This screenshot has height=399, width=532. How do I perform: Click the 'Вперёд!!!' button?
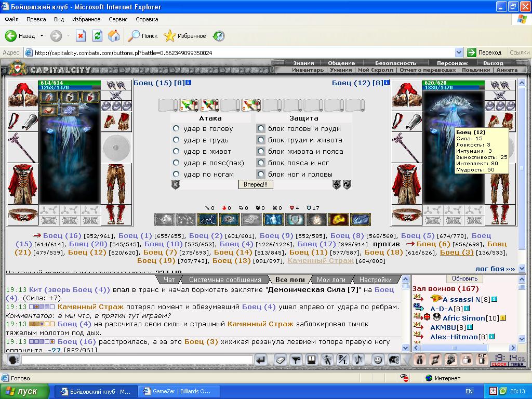click(x=256, y=184)
